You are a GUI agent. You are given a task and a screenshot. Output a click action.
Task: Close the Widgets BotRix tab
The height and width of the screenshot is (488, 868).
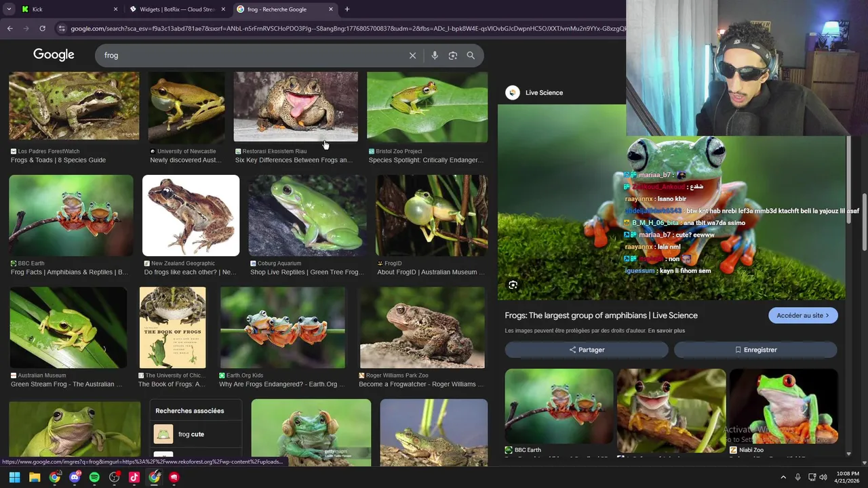[223, 9]
